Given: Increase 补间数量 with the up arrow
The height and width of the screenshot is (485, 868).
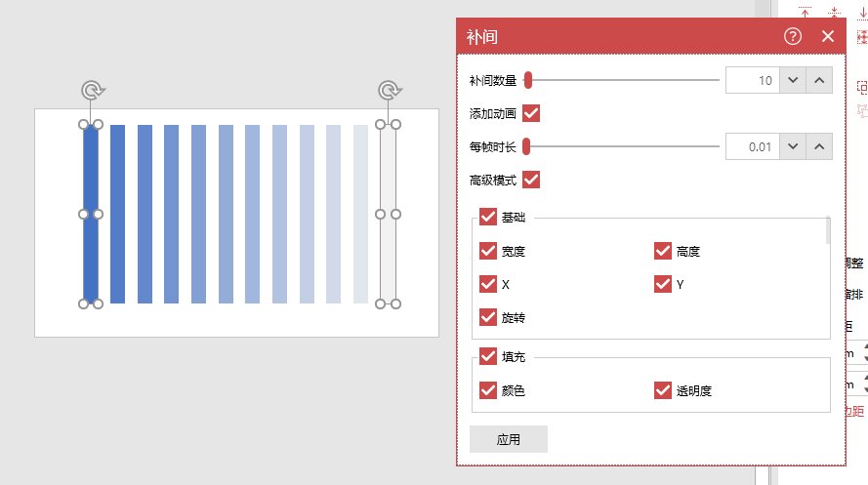Looking at the screenshot, I should [819, 80].
